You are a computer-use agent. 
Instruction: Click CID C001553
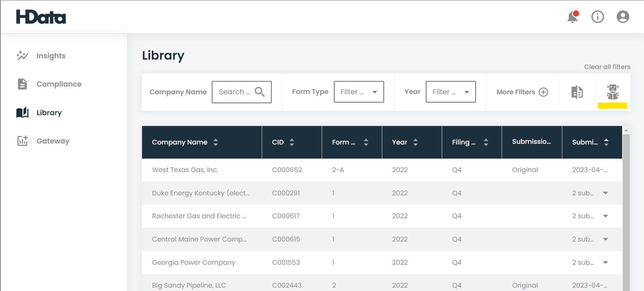286,262
